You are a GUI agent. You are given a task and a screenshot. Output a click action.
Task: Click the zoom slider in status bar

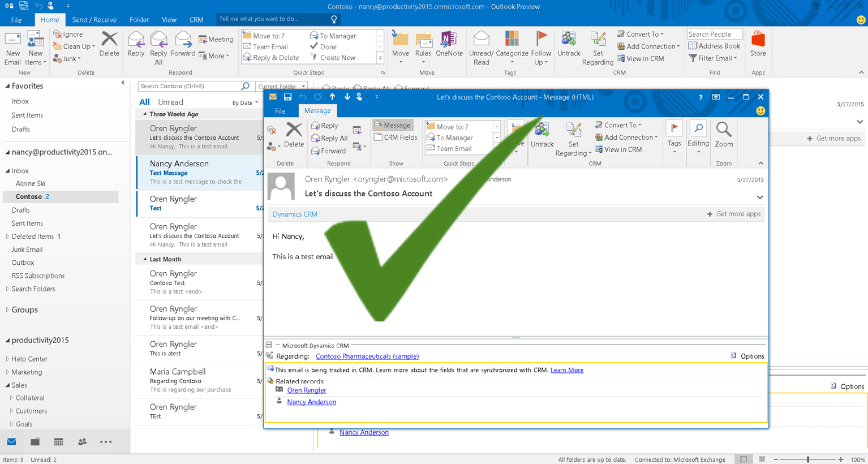coord(807,459)
